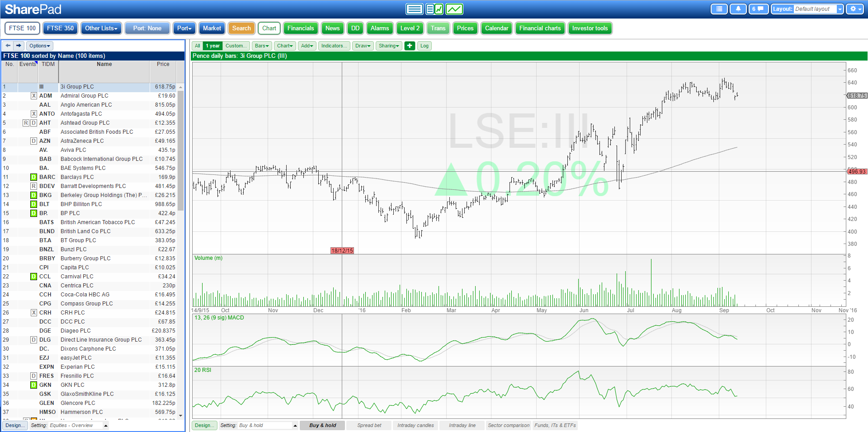This screenshot has width=868, height=432.
Task: Click the Search button
Action: 241,28
